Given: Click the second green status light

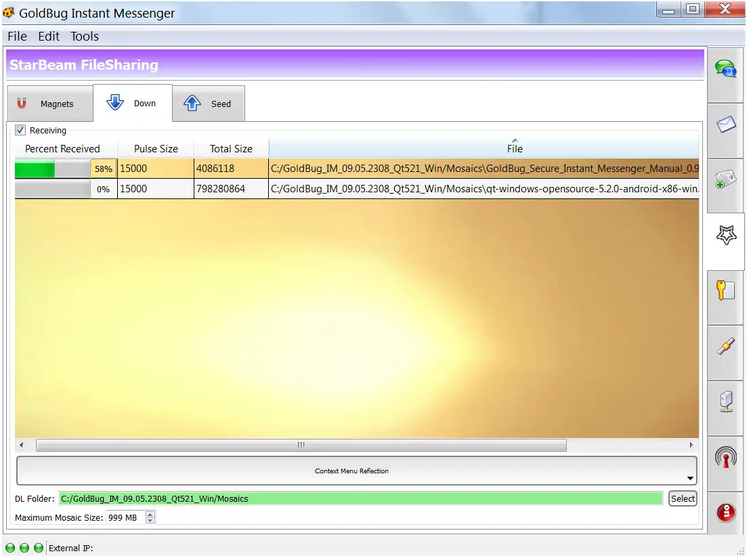Looking at the screenshot, I should 24,548.
